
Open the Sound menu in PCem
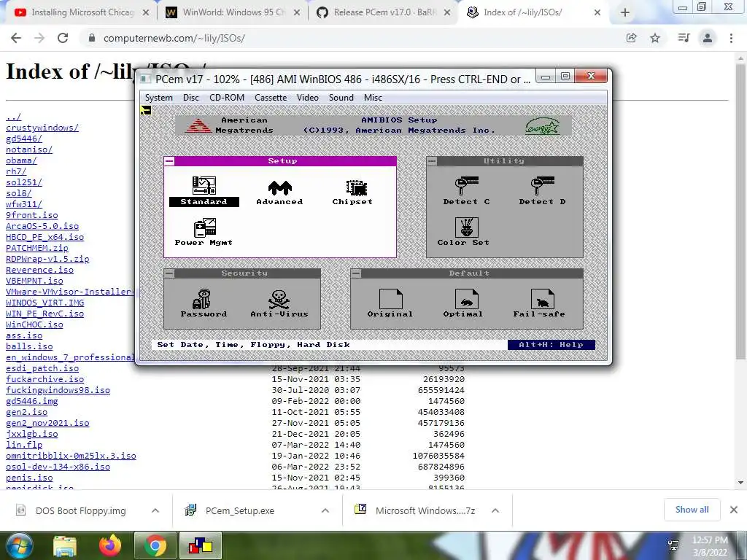coord(341,98)
